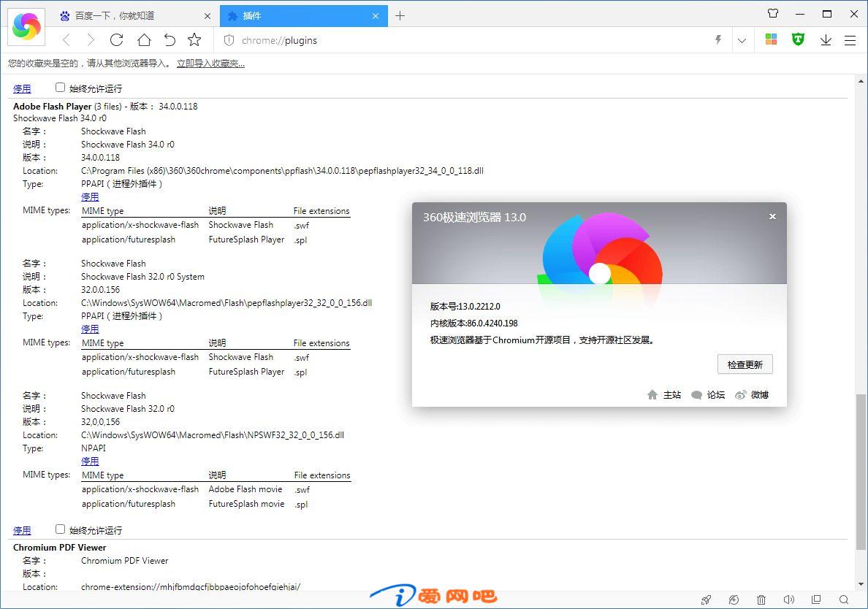Open the home page icon
The height and width of the screenshot is (609, 868).
(144, 40)
